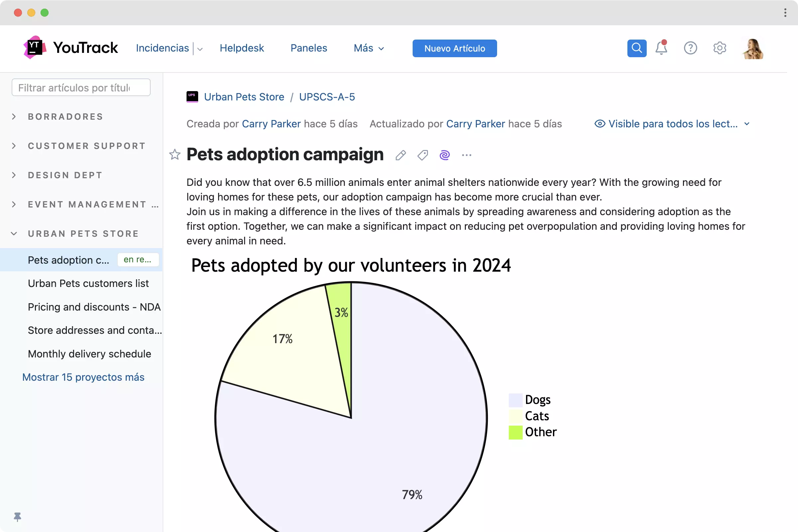This screenshot has height=532, width=798.
Task: Click the search magnifier icon
Action: [636, 48]
